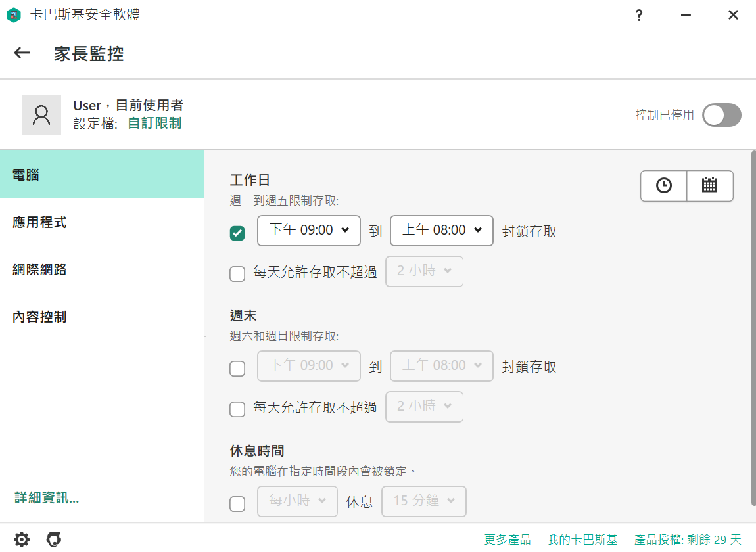The height and width of the screenshot is (552, 756).
Task: Click the back arrow next to 家長監控
Action: click(x=22, y=53)
